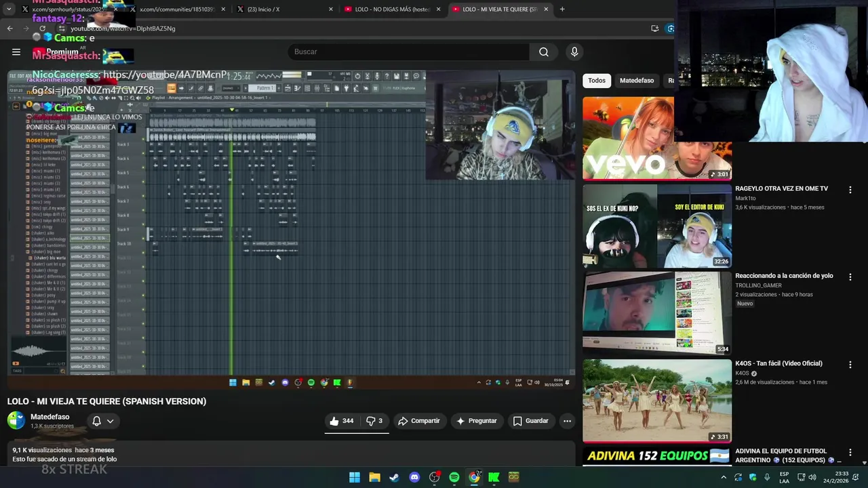Go back with the browser back arrow
Viewport: 868px width, 488px height.
[9, 28]
